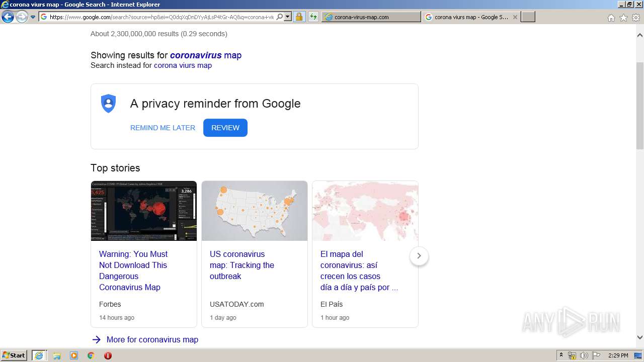Open the volume speaker tray icon
644x362 pixels.
(x=584, y=355)
